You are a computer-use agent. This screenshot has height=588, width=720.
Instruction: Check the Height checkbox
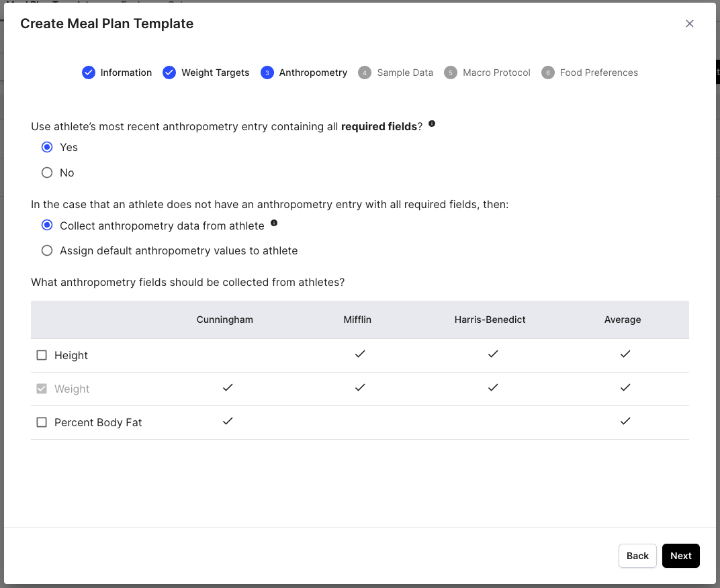tap(42, 355)
